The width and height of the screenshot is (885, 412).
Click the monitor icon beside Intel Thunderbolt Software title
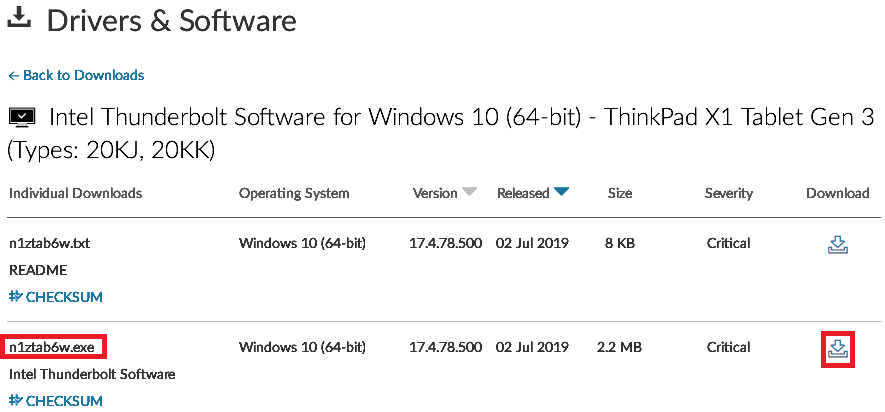pos(23,117)
